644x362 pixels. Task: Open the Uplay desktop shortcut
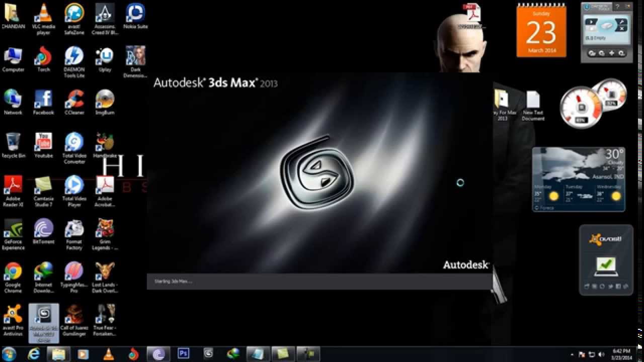point(105,59)
